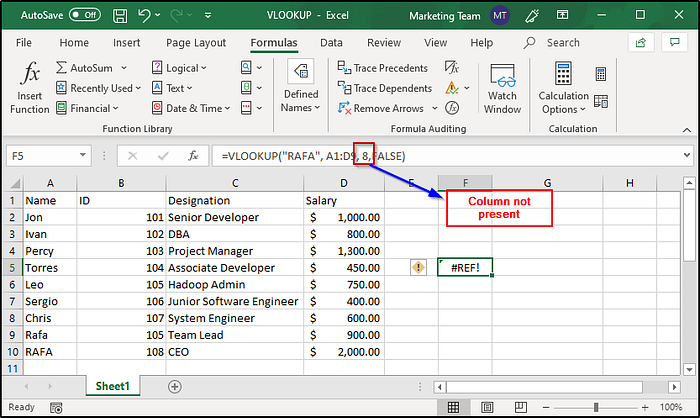The image size is (700, 418).
Task: Open the Watch Window
Action: coord(502,88)
